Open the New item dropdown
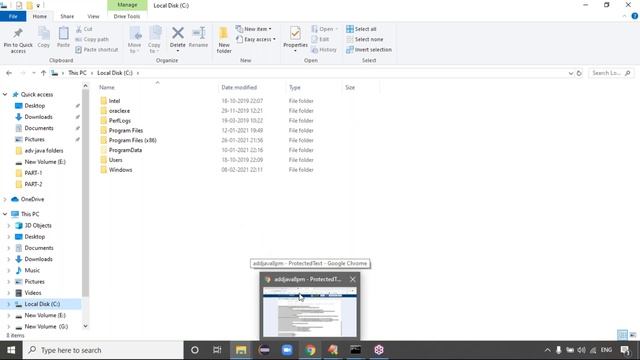The width and height of the screenshot is (640, 360). pos(253,29)
